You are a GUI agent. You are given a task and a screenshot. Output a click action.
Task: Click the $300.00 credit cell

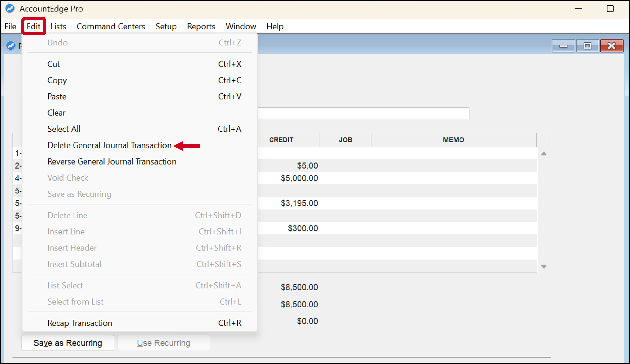coord(303,228)
